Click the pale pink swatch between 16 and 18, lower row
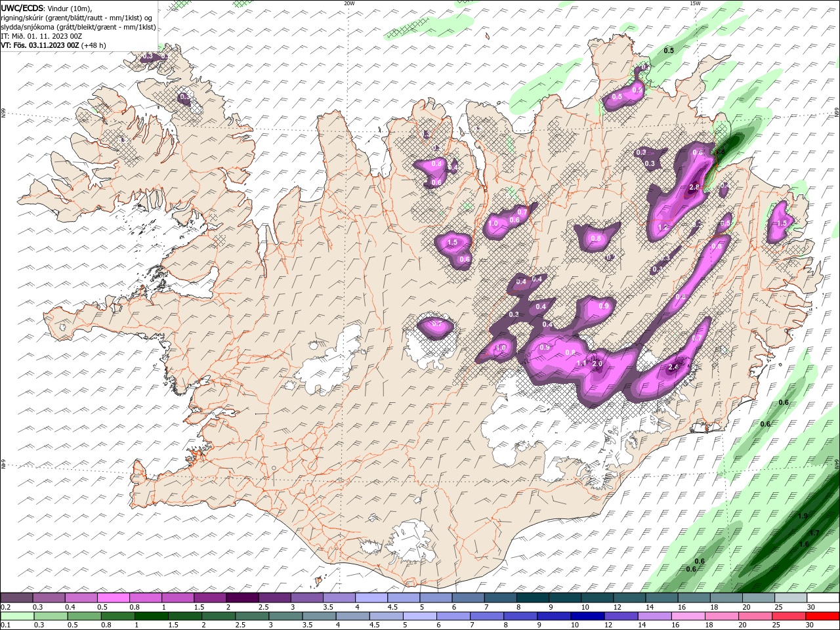Image resolution: width=840 pixels, height=630 pixels. [x=688, y=616]
